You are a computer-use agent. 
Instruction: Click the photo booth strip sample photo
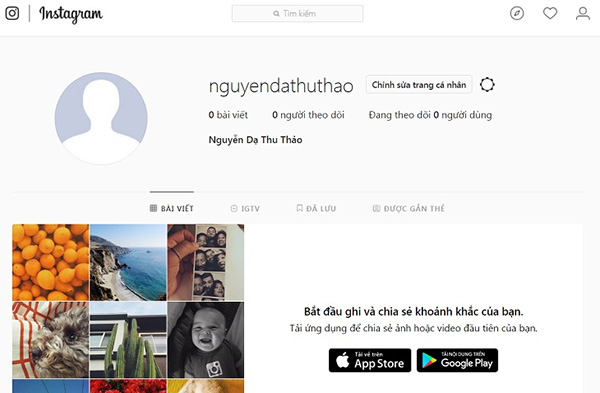(x=205, y=262)
